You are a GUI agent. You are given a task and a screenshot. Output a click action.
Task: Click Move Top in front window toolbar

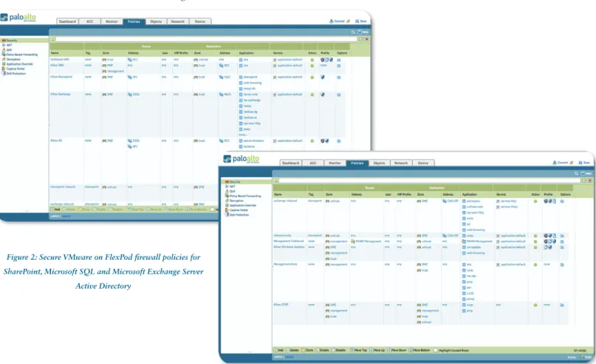point(358,350)
